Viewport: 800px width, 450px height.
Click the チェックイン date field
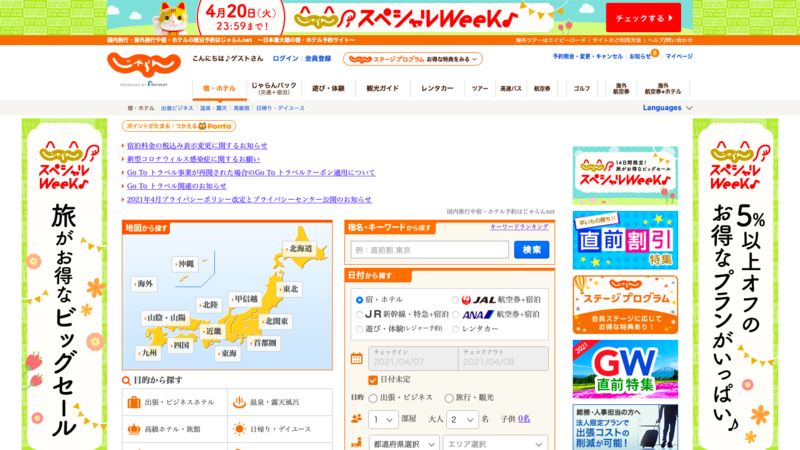tap(413, 359)
